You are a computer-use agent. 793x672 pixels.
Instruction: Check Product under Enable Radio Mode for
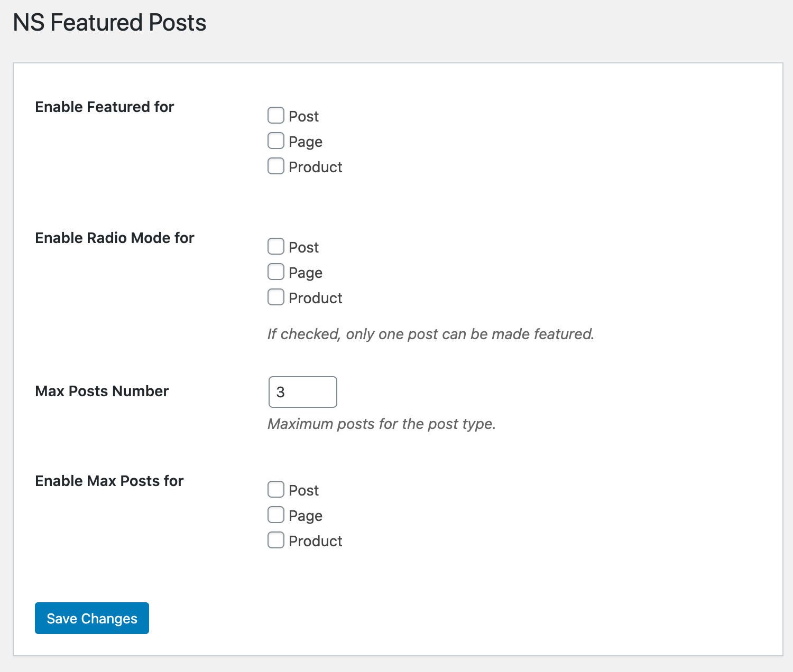pyautogui.click(x=276, y=297)
